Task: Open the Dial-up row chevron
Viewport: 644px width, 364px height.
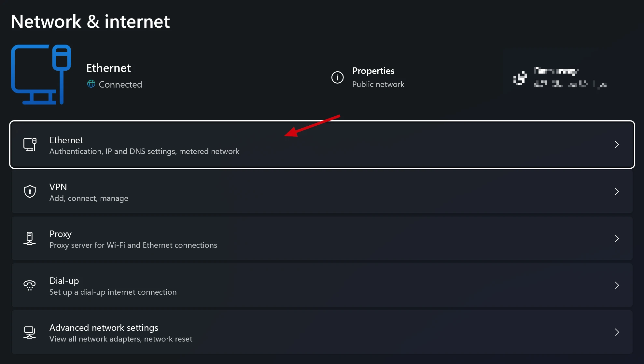Action: pyautogui.click(x=617, y=285)
